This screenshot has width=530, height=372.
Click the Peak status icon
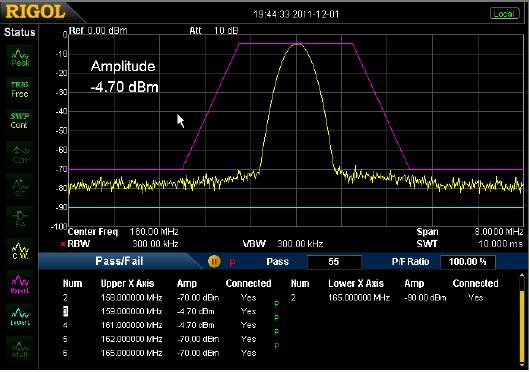point(20,58)
